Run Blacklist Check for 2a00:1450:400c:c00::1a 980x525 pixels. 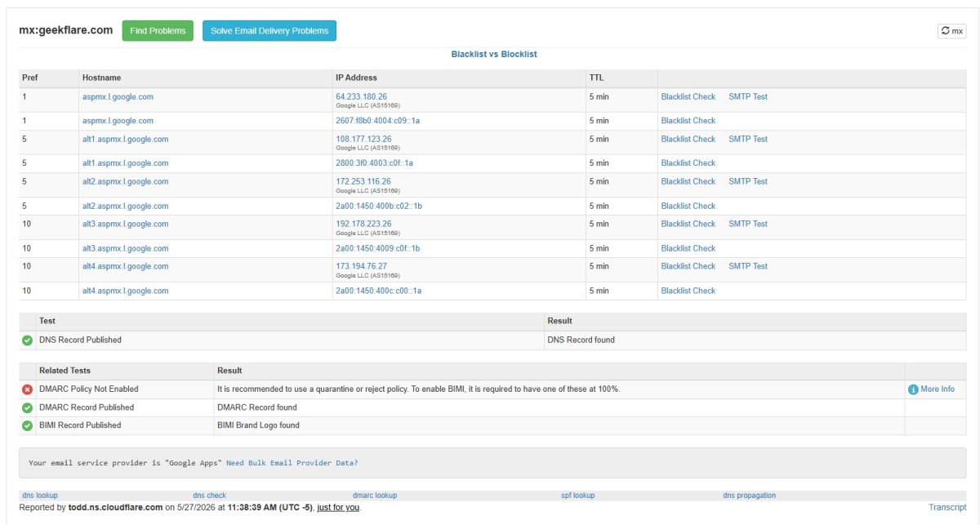click(x=688, y=291)
